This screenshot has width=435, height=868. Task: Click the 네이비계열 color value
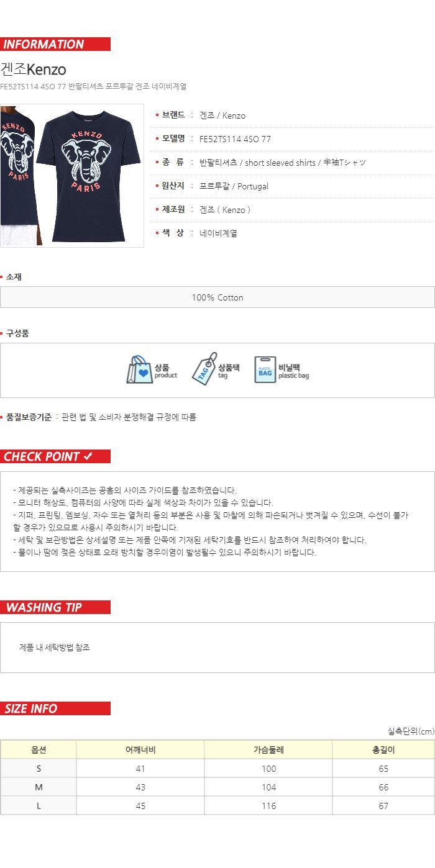point(218,233)
